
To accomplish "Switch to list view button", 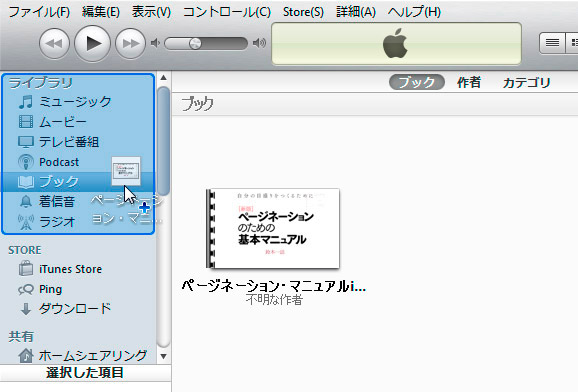I will pyautogui.click(x=552, y=43).
